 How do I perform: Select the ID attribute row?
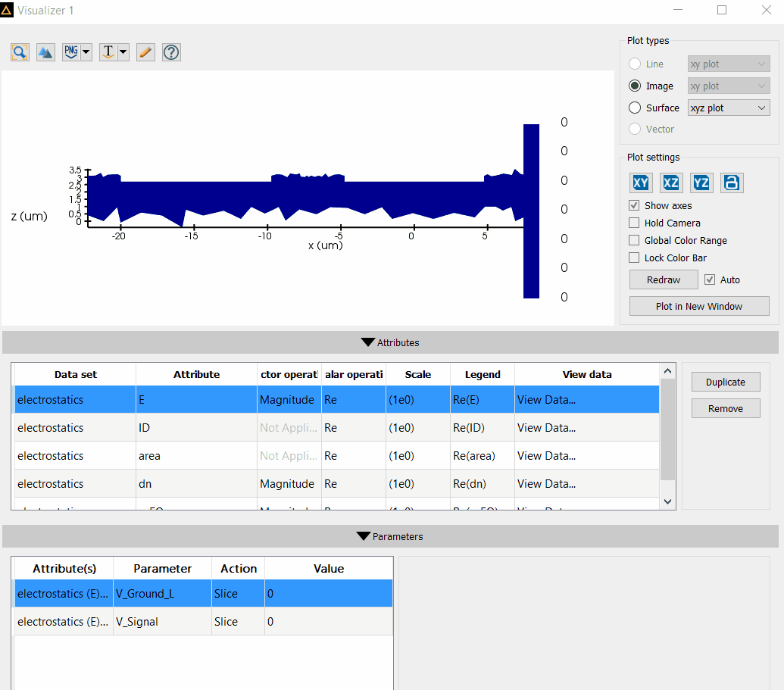point(336,427)
